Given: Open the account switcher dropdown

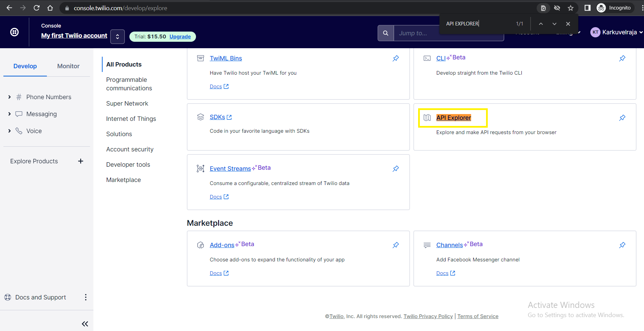Looking at the screenshot, I should (118, 37).
